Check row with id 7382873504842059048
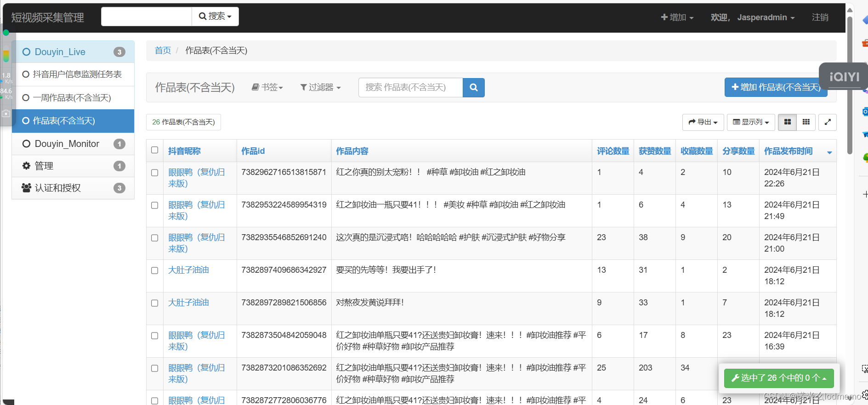868x405 pixels. point(155,336)
